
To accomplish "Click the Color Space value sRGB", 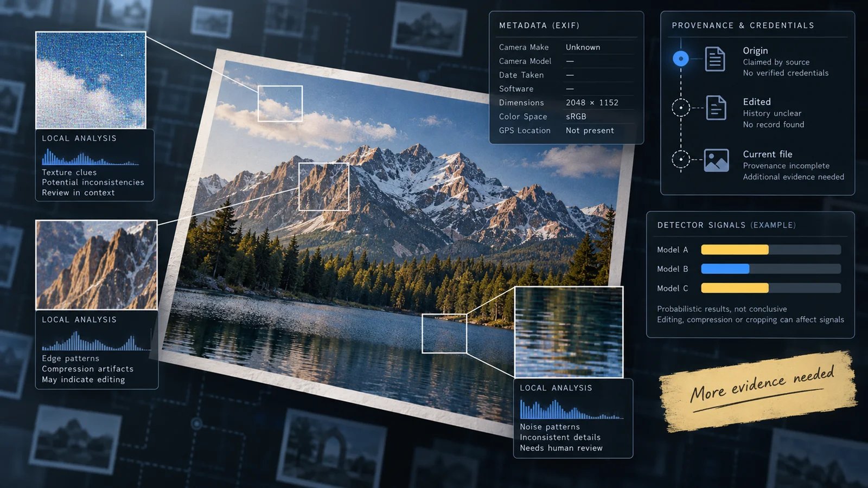I will click(x=576, y=117).
